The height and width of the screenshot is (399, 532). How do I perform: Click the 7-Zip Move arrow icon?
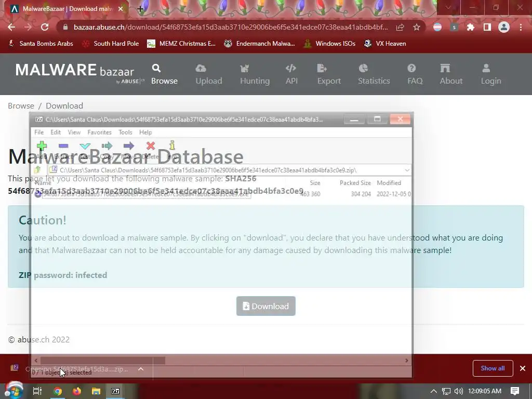click(129, 146)
